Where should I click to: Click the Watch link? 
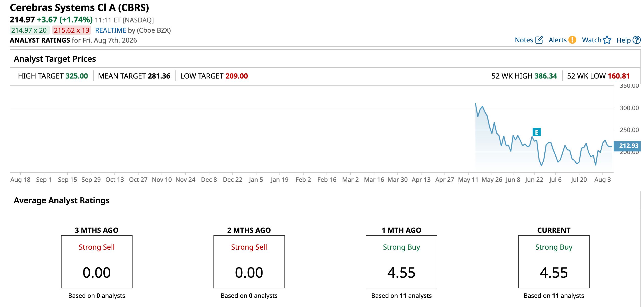coord(592,40)
